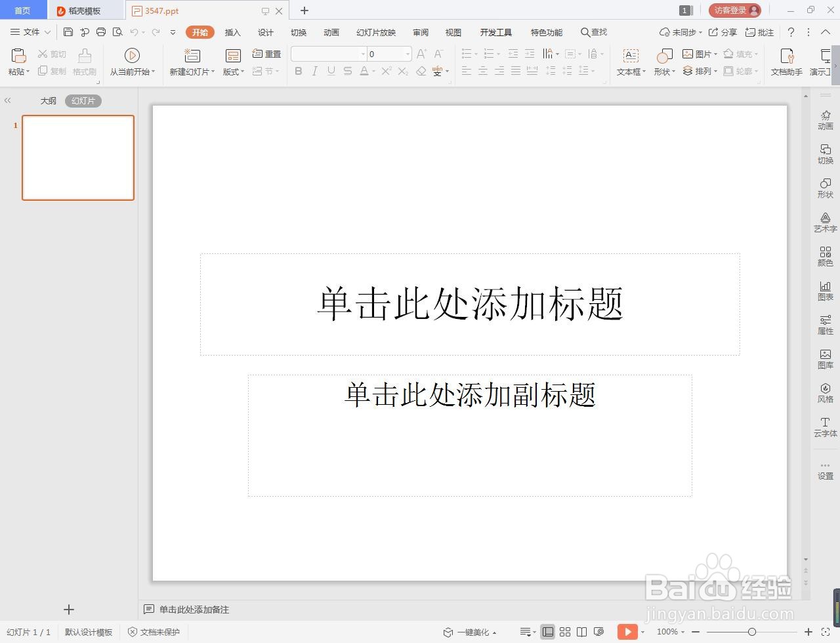Click the Print icon in quick toolbar
The width and height of the screenshot is (840, 643).
101,32
